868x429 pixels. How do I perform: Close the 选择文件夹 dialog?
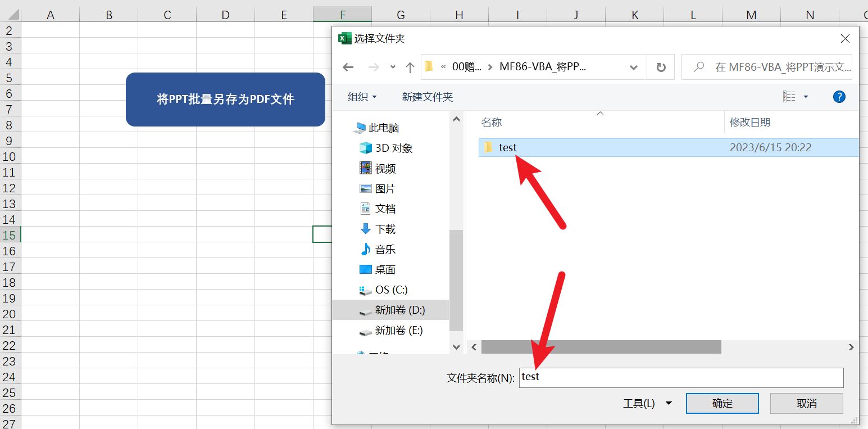(x=845, y=38)
